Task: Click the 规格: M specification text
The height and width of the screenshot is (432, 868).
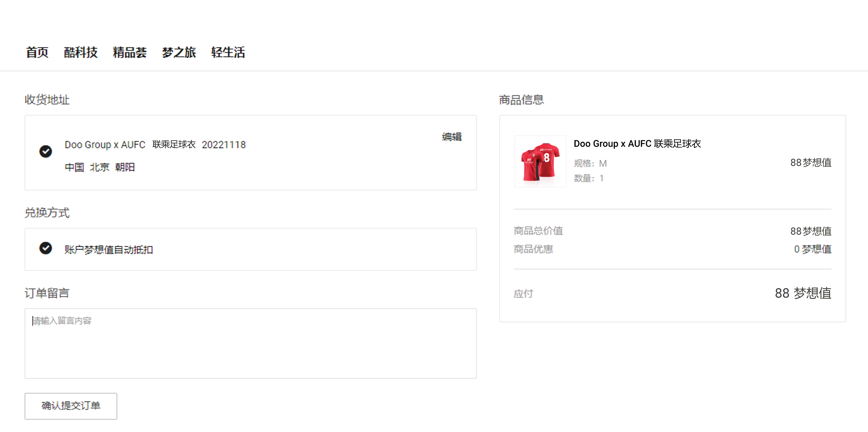Action: (x=590, y=164)
